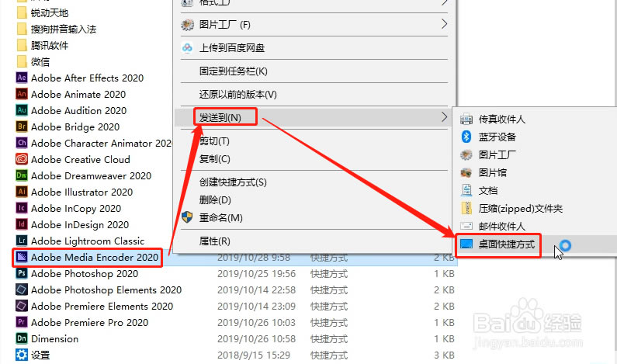This screenshot has width=617, height=364.
Task: Click the Adobe Animate 2020 icon
Action: click(x=22, y=94)
